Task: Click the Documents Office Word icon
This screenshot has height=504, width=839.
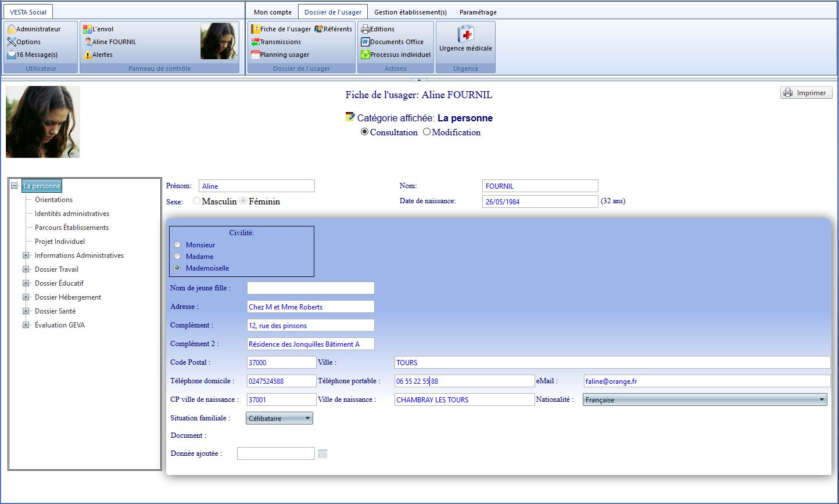Action: pos(365,42)
